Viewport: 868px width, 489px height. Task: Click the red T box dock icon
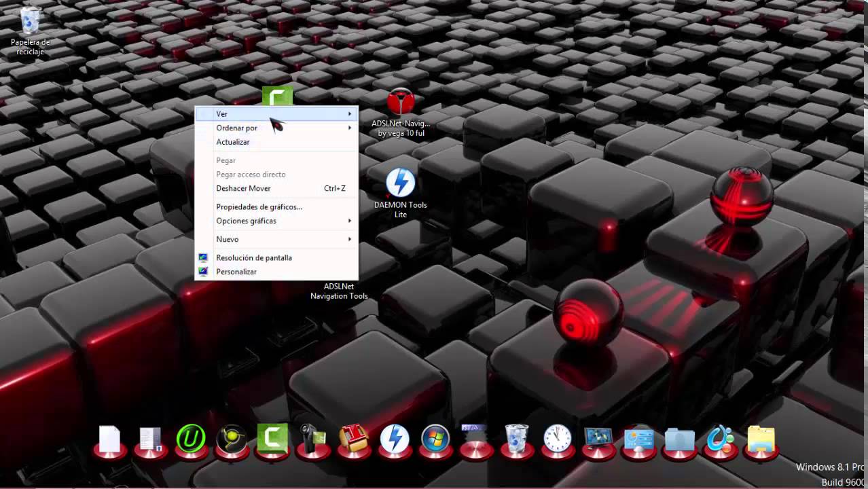[x=354, y=439]
